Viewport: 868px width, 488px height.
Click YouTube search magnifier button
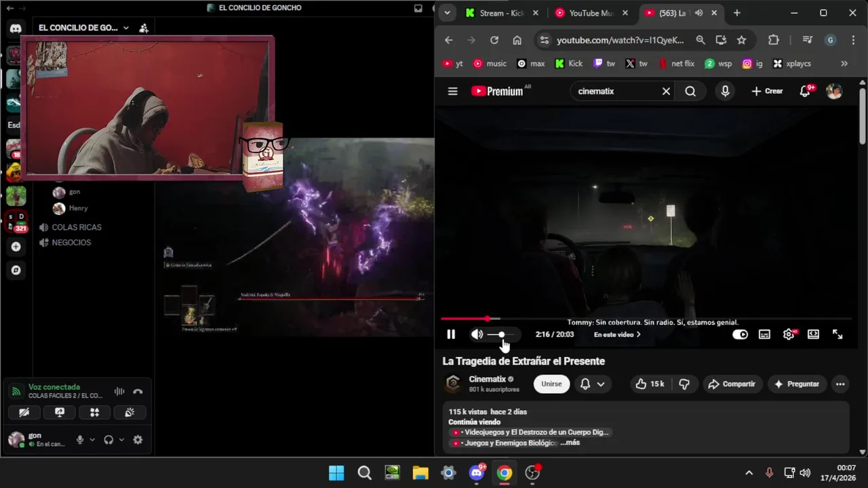click(690, 91)
